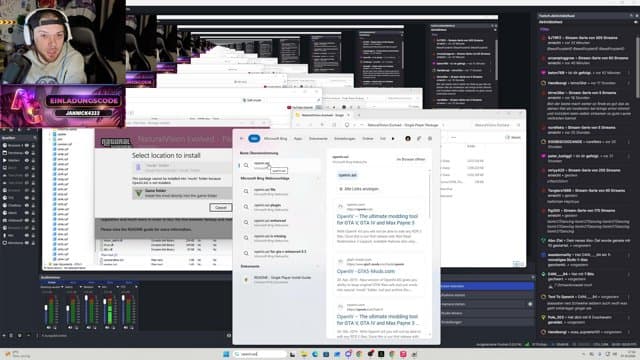Viewport: 640px width, 360px height.
Task: Mute the rightmost audio mixer channel
Action: point(126,327)
